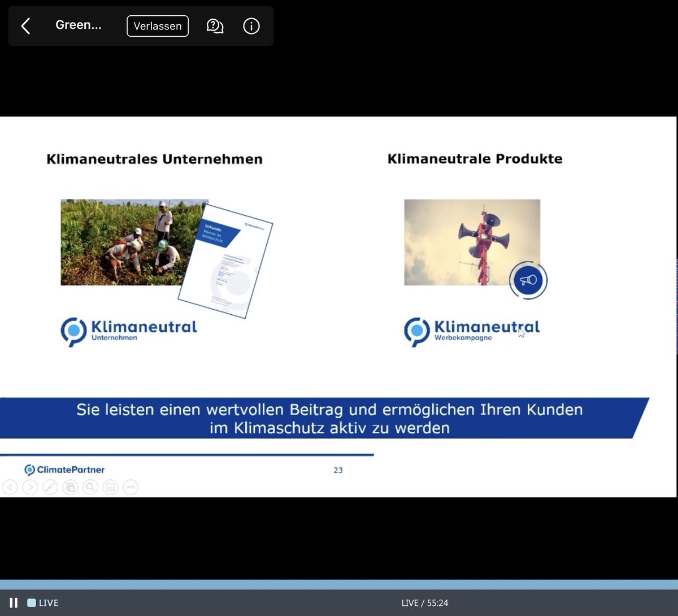This screenshot has width=678, height=616.
Task: Click the ClimatePartner logo on slide footer
Action: [x=64, y=470]
